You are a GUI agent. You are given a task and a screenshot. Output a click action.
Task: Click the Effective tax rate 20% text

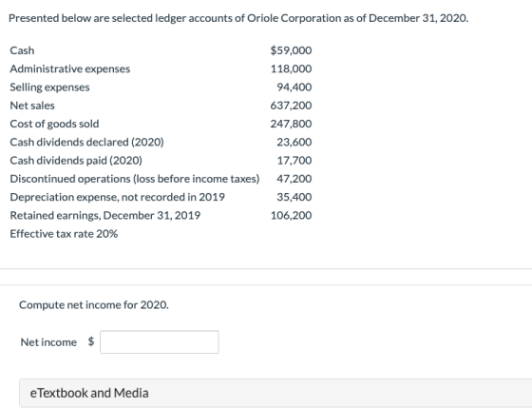pyautogui.click(x=64, y=234)
